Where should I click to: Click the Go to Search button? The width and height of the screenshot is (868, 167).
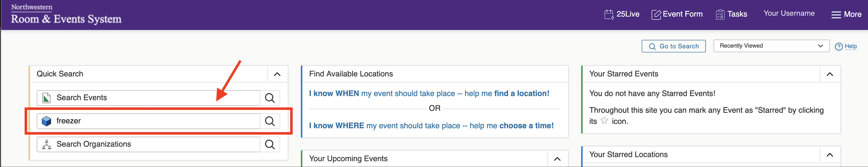tap(674, 46)
